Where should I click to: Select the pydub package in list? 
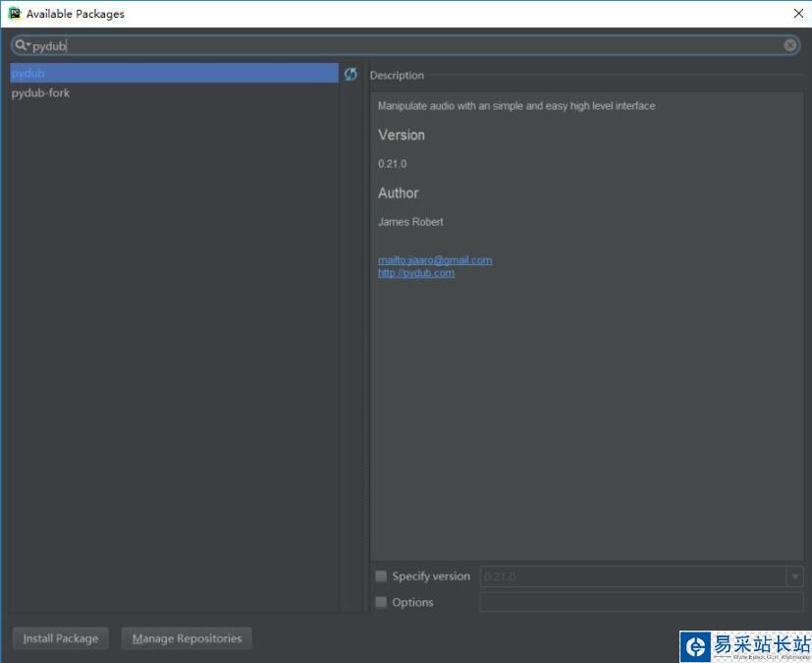coord(174,73)
